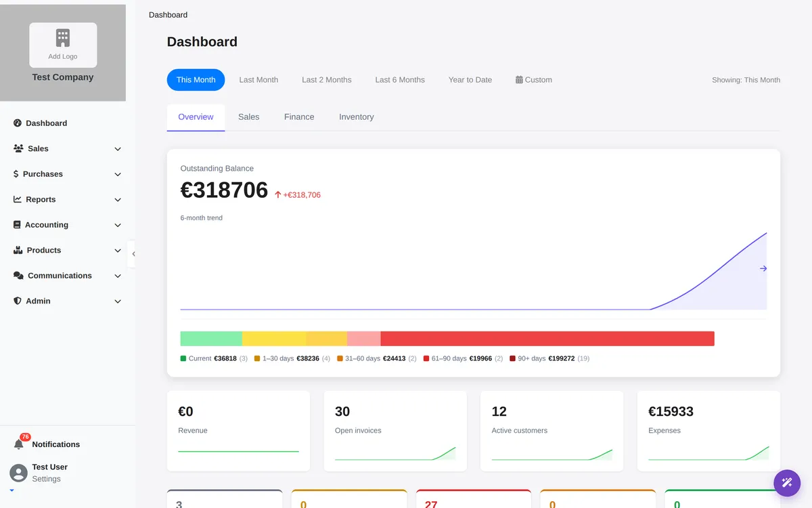
Task: Click the 90+ days €199272 legend entry
Action: pyautogui.click(x=549, y=358)
